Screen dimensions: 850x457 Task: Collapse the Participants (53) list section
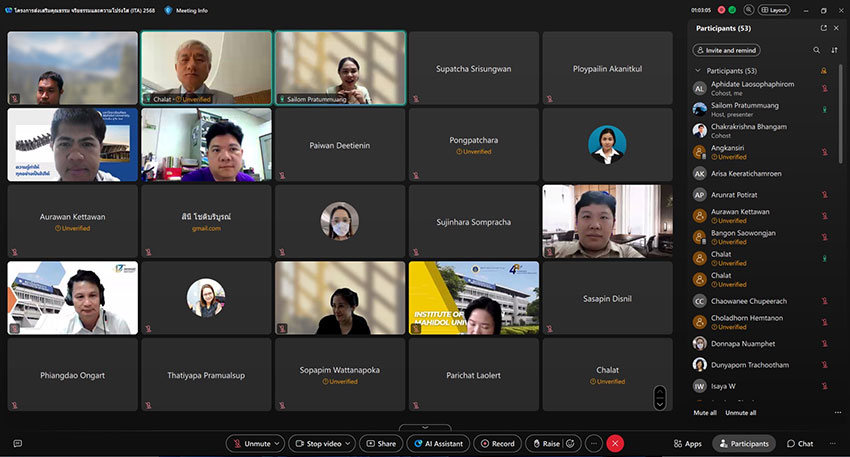coord(697,71)
